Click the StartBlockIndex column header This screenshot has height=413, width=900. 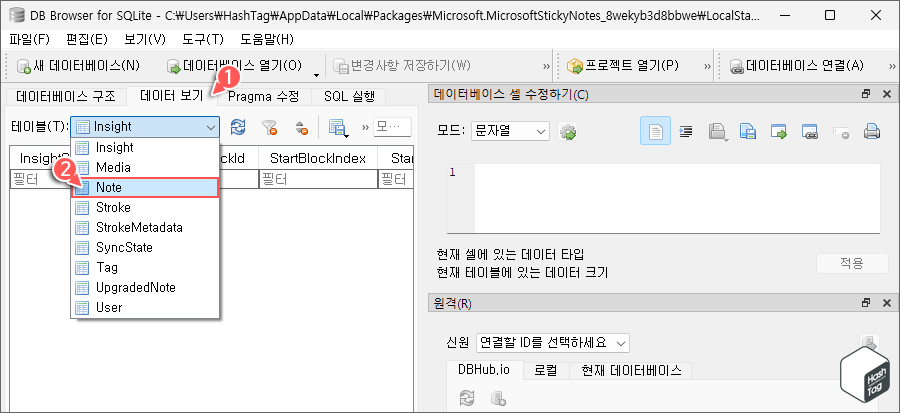tap(318, 158)
